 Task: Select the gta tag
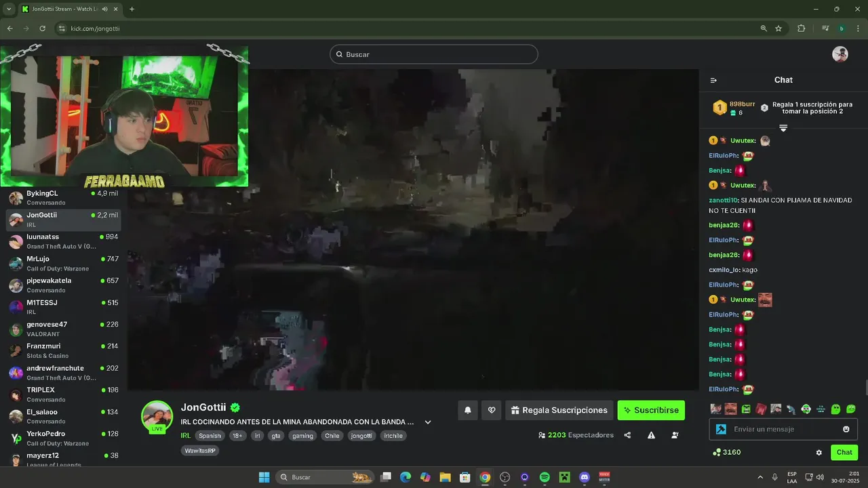(276, 436)
